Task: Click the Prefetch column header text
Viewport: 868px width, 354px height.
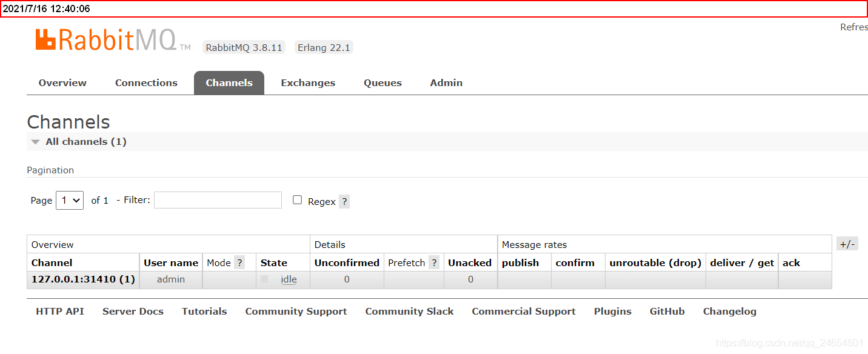Action: 407,263
